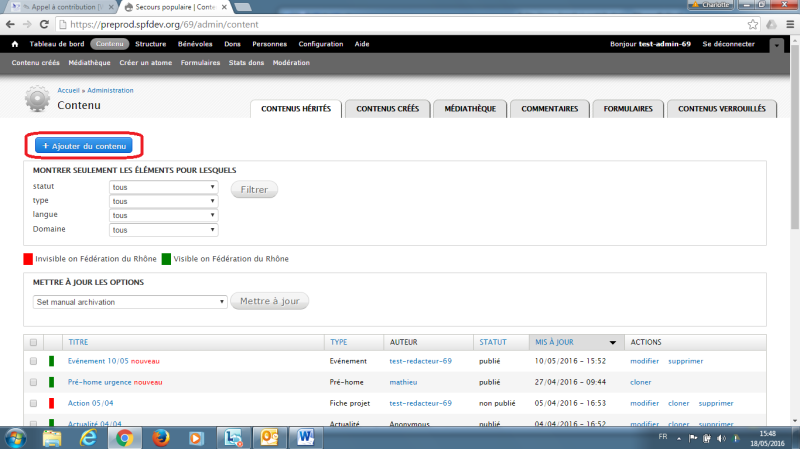Open the Set manual archivation dropdown
This screenshot has height=449, width=800.
[x=131, y=301]
